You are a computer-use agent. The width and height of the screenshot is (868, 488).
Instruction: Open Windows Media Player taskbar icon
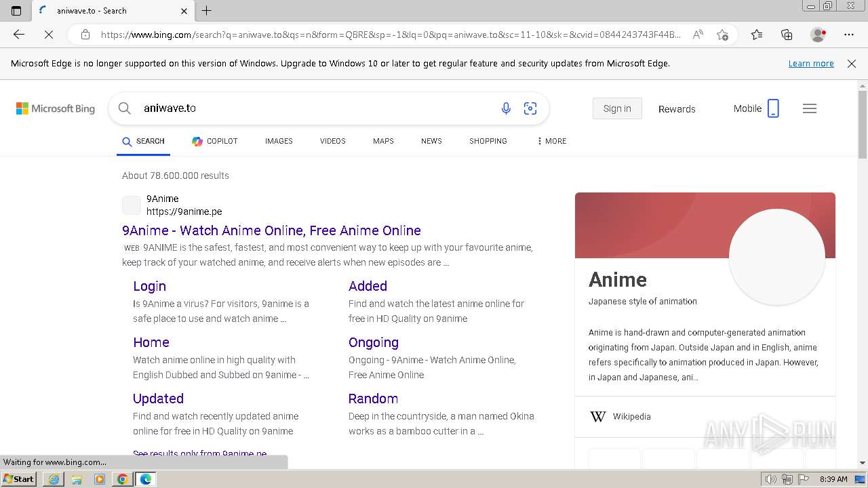click(100, 479)
